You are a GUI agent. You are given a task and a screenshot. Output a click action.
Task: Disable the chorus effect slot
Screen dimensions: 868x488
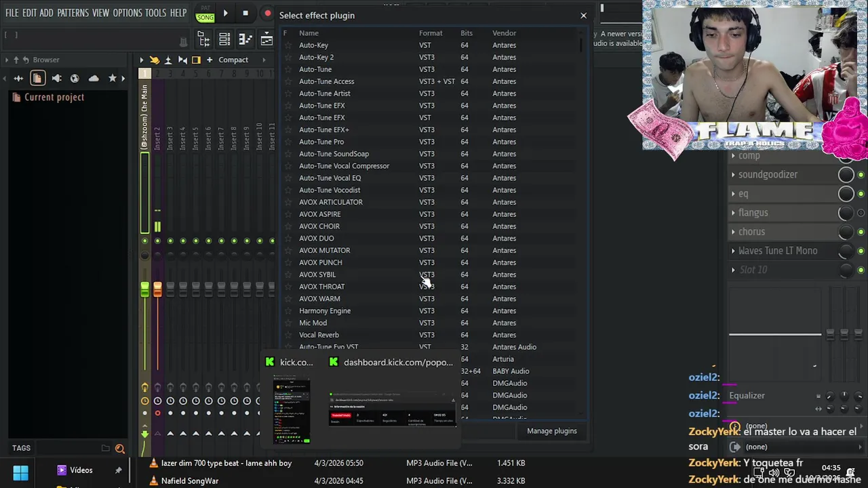(x=861, y=232)
